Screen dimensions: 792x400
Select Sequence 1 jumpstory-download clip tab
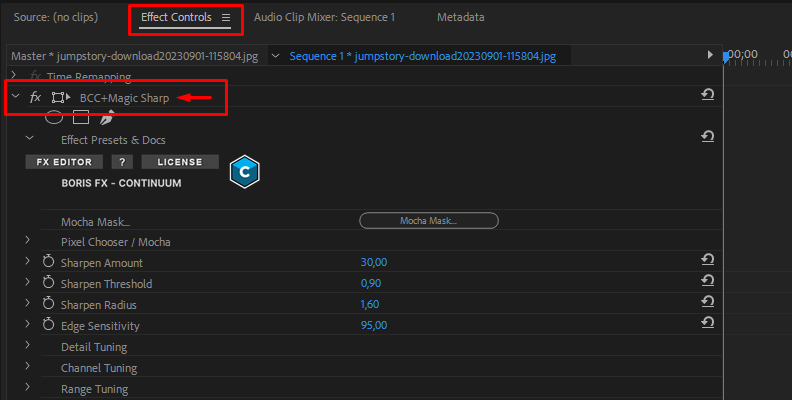(x=423, y=56)
